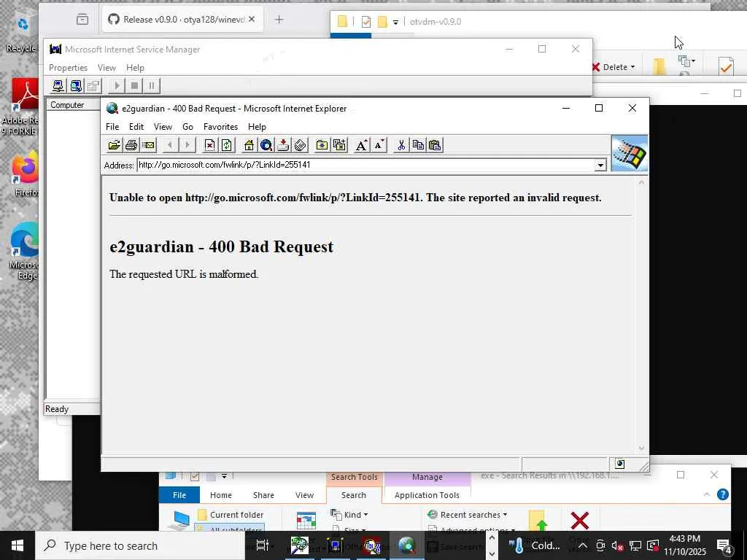
Task: Click the Search the Internet globe icon
Action: 266,145
